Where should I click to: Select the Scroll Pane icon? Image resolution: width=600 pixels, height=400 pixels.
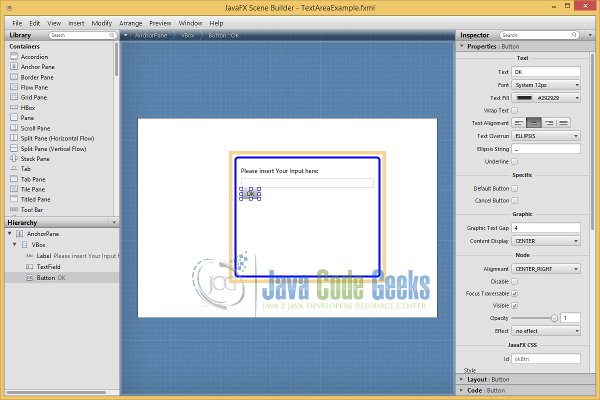coord(14,127)
